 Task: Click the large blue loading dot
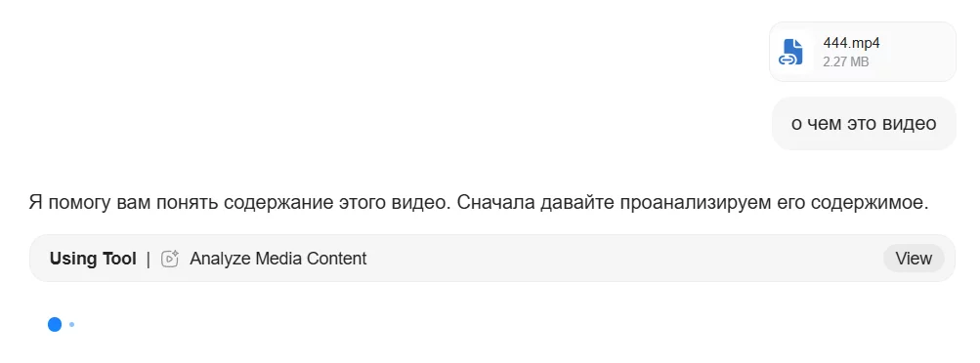[55, 324]
